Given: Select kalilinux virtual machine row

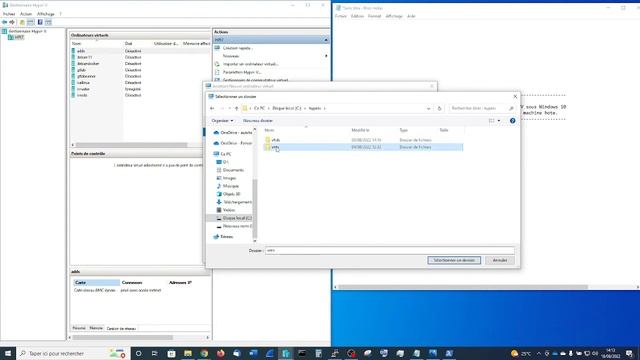Looking at the screenshot, I should pyautogui.click(x=140, y=83).
